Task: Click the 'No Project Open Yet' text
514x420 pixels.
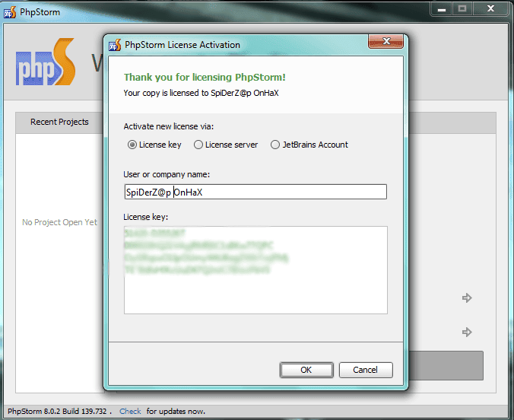Action: [59, 222]
